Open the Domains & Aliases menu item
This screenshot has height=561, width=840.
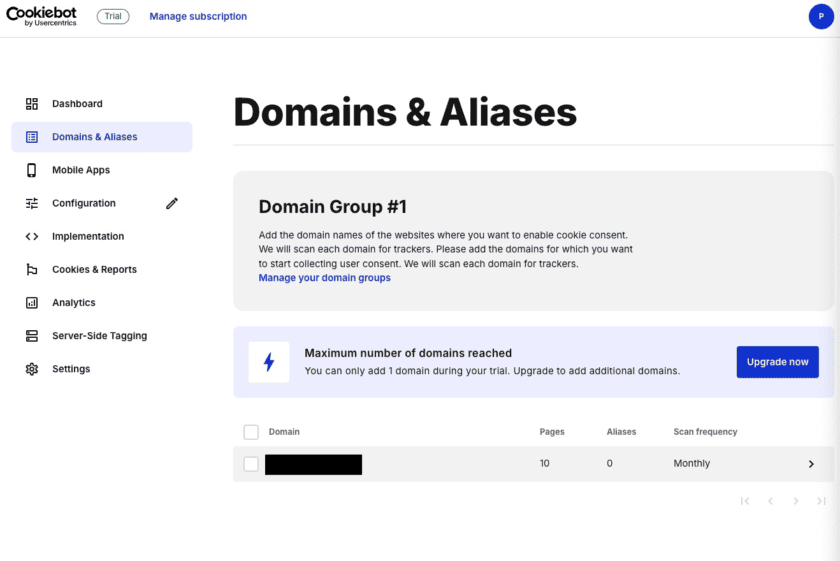95,137
